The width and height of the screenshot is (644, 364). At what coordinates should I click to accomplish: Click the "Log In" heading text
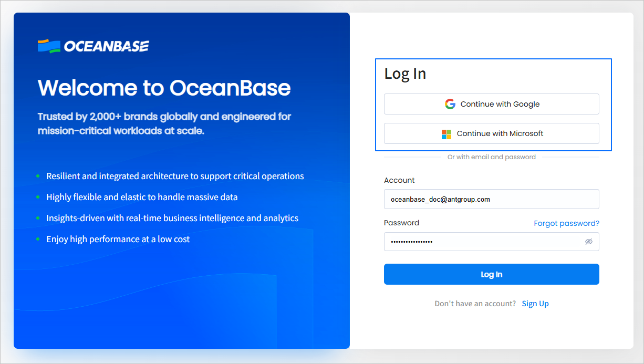[x=405, y=74]
